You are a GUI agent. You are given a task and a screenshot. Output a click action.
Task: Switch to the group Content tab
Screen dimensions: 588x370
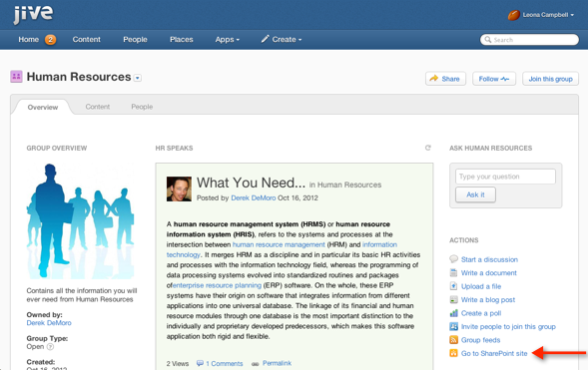[x=98, y=107]
